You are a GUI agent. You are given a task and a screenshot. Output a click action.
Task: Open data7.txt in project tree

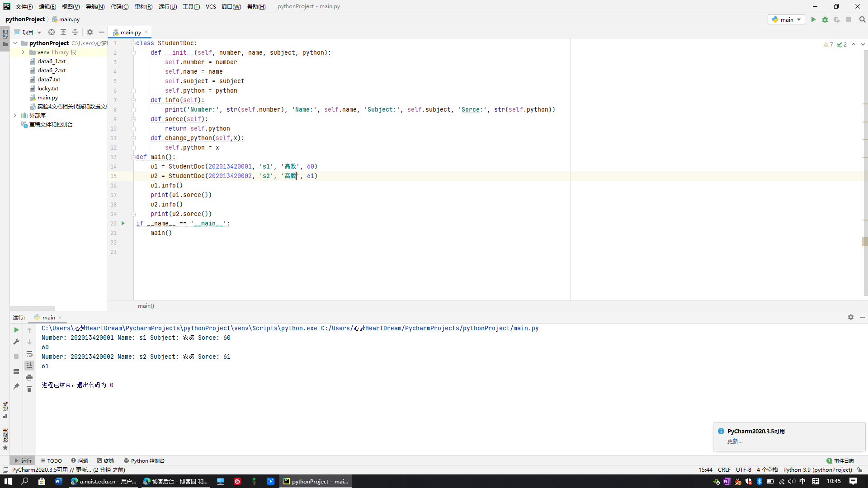[48, 80]
